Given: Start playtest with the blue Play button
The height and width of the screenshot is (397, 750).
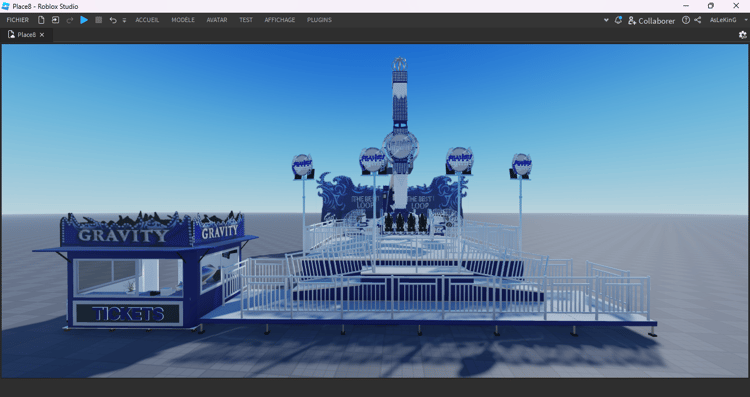Looking at the screenshot, I should [x=84, y=20].
